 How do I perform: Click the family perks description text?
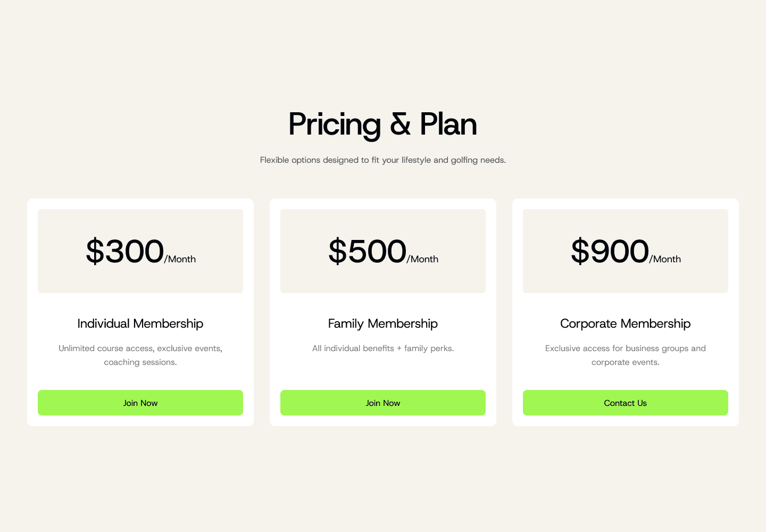382,348
